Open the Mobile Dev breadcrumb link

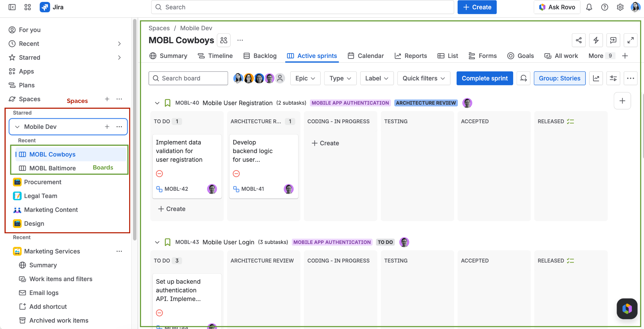196,28
